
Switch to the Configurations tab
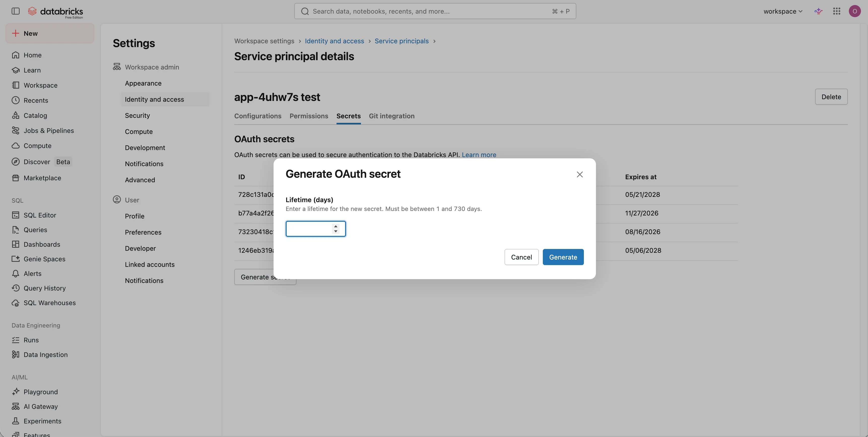click(257, 116)
